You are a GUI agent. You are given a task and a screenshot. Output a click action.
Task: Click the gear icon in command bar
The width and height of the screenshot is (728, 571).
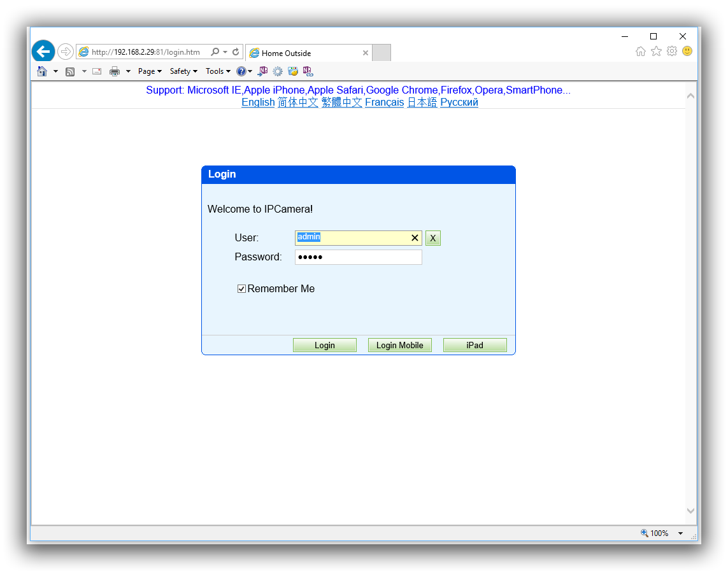278,71
